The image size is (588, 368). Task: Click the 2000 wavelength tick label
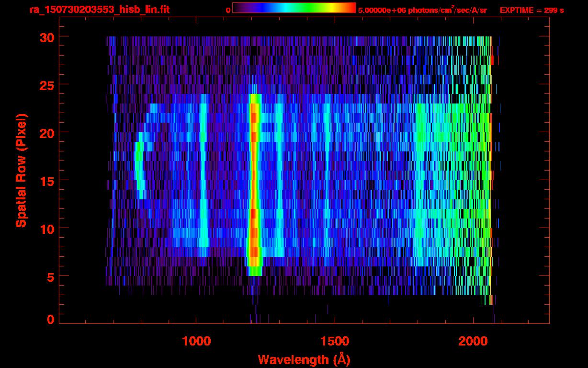pos(473,341)
